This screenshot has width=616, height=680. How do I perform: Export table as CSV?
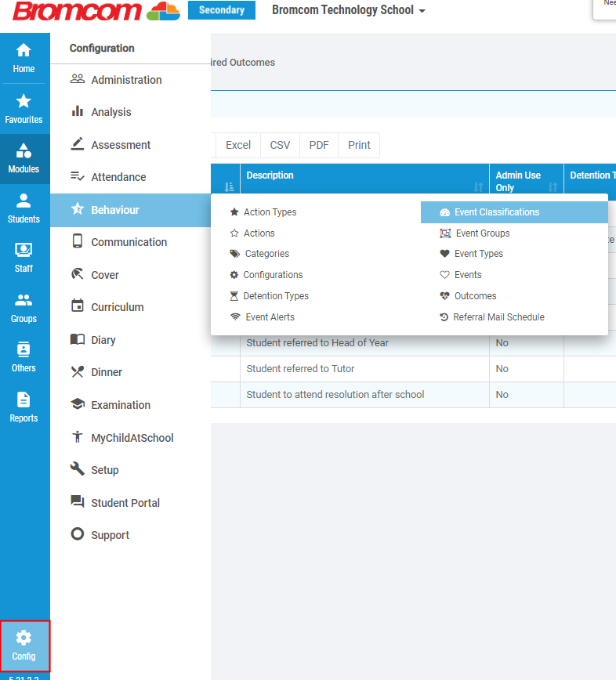[x=281, y=145]
